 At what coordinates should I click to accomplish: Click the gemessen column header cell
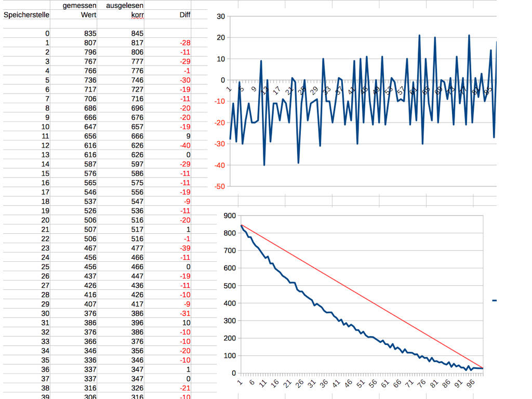pos(79,6)
